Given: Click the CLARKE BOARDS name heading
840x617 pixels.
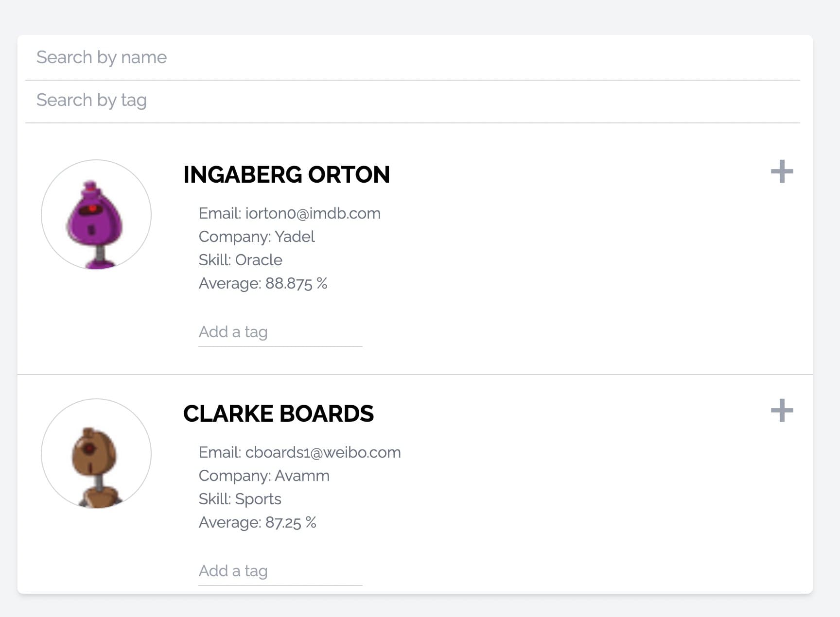Looking at the screenshot, I should tap(279, 413).
